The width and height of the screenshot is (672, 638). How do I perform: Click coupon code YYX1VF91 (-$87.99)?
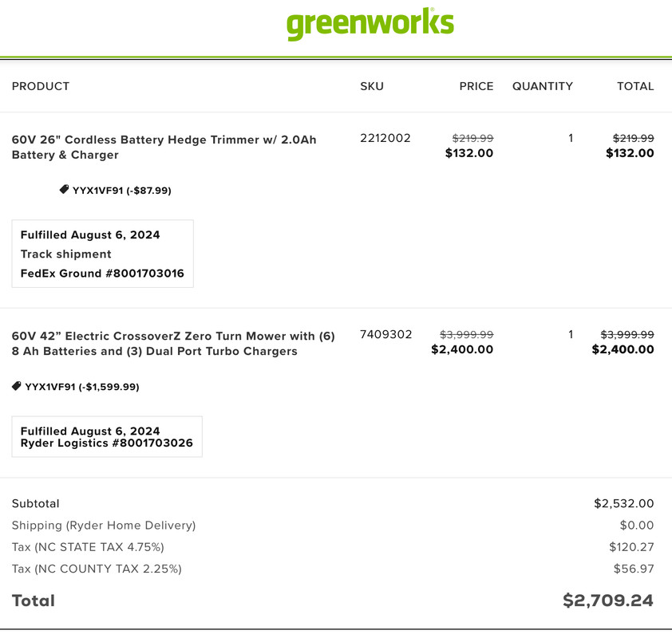point(122,190)
